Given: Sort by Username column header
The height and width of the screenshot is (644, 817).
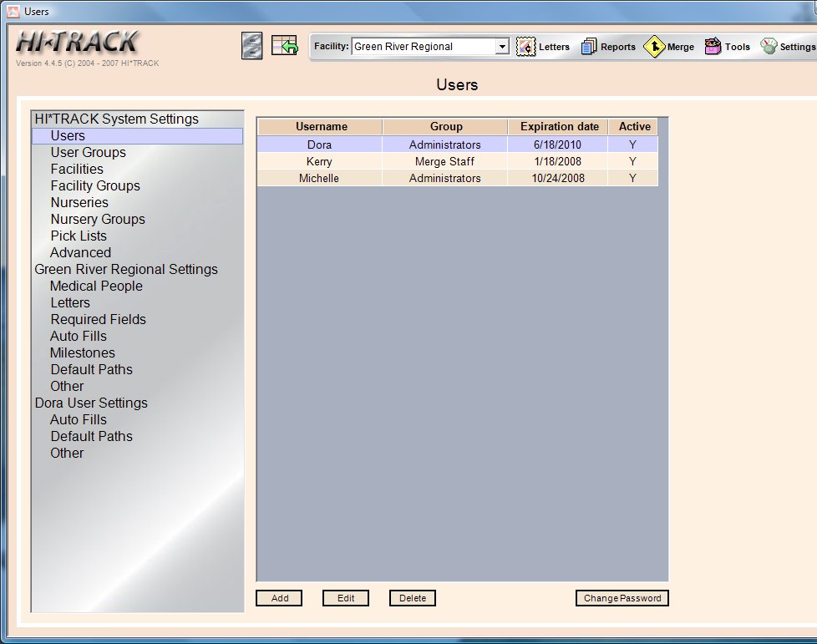Looking at the screenshot, I should pyautogui.click(x=320, y=127).
